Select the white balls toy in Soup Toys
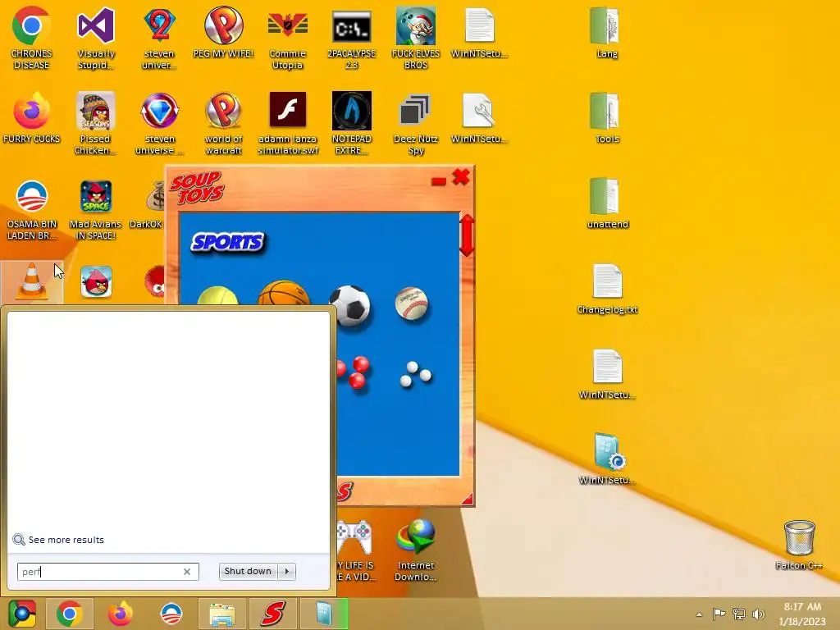This screenshot has width=840, height=630. tap(415, 374)
